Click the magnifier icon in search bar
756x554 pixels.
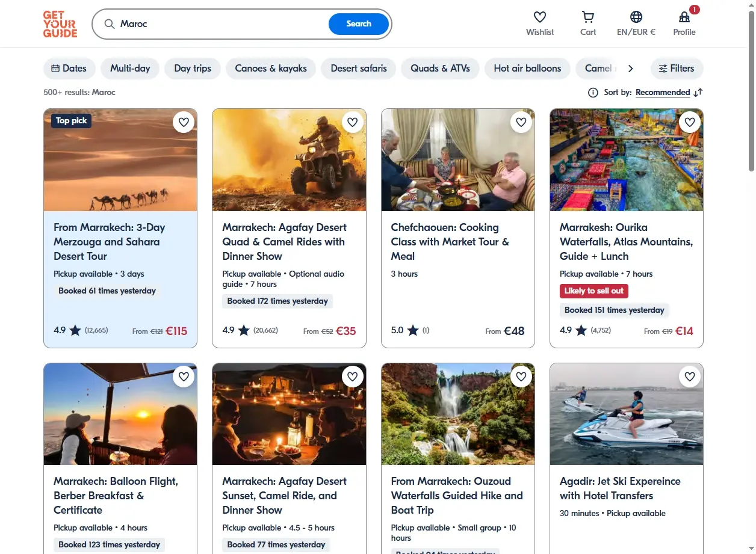coord(110,24)
